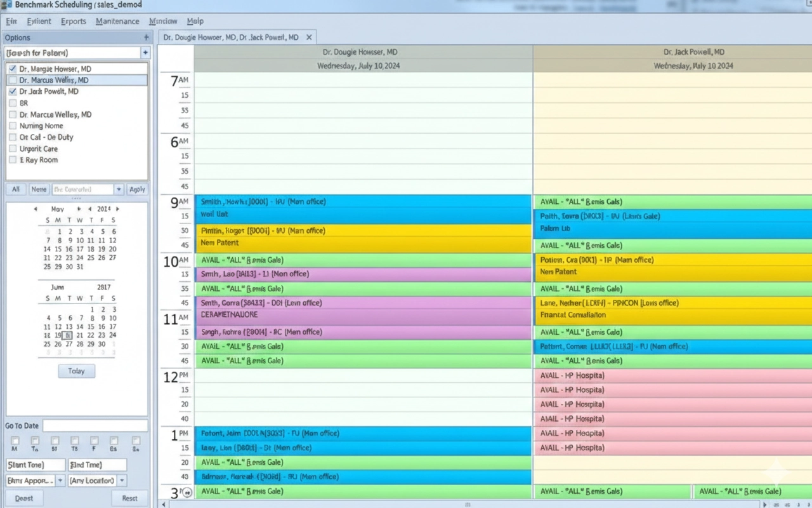The width and height of the screenshot is (812, 508).
Task: Open the (Any Location) dropdown
Action: tap(122, 481)
